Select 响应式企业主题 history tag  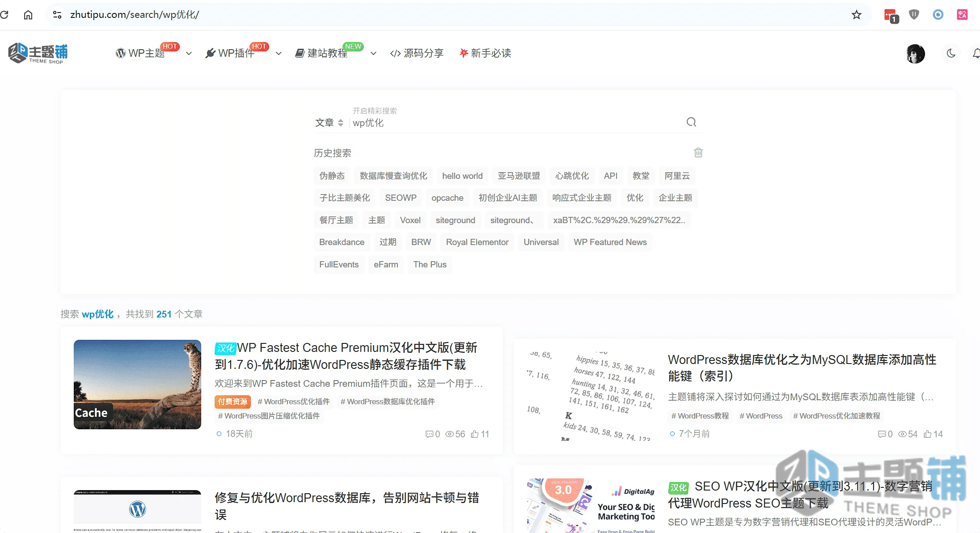582,198
